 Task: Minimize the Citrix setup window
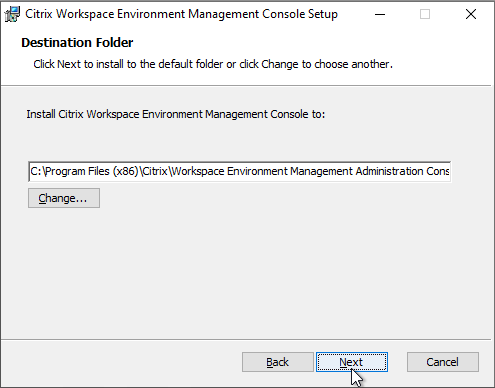(380, 14)
